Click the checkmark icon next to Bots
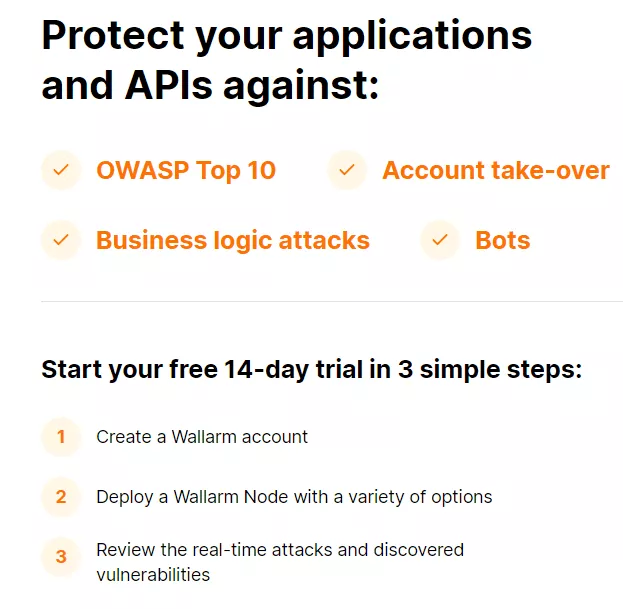Screen dimensions: 623x609 440,240
